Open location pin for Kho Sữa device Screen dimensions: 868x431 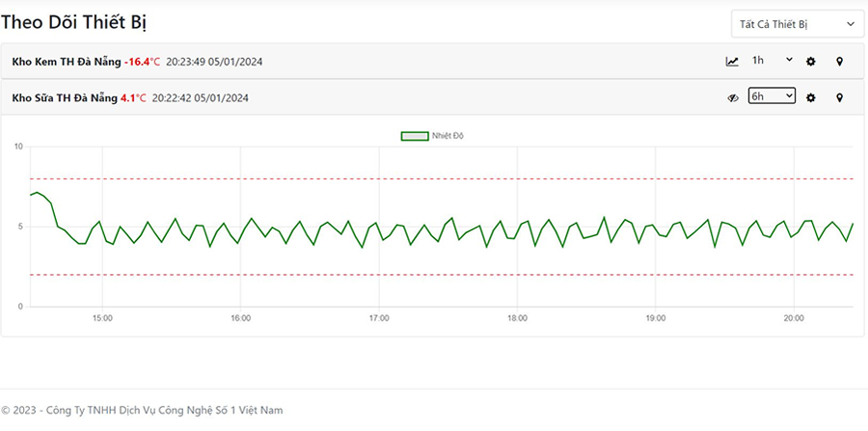(839, 98)
